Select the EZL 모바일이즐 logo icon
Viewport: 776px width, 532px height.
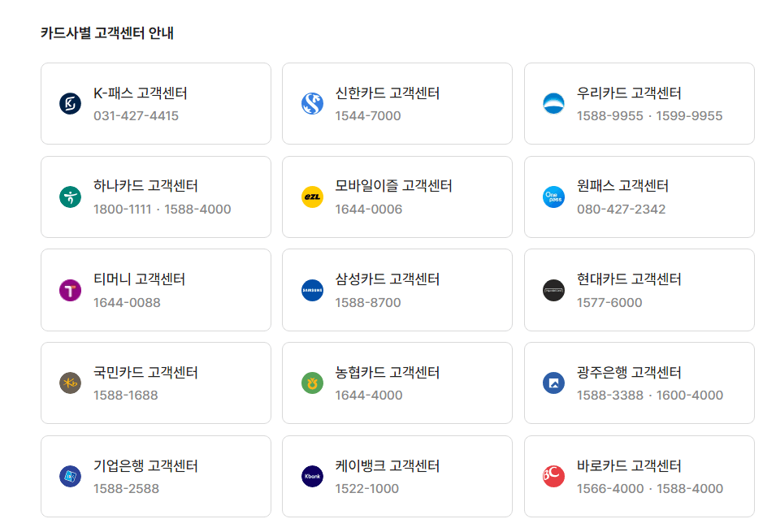point(311,197)
